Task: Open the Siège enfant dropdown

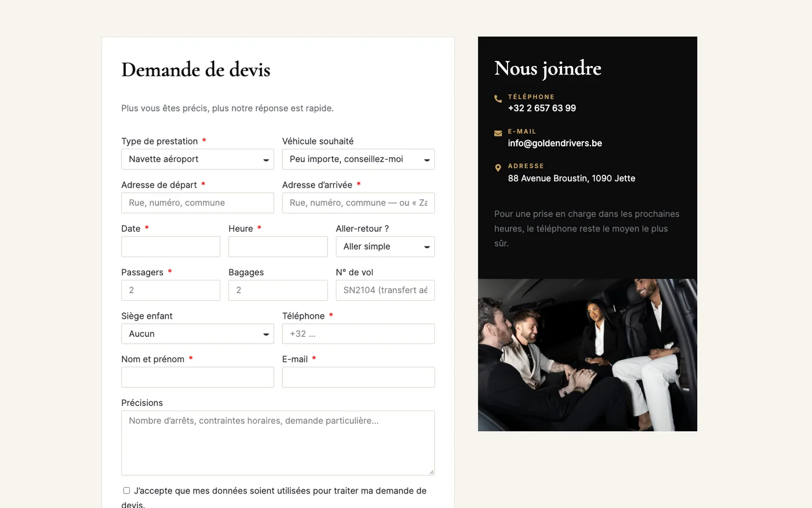Action: (197, 334)
